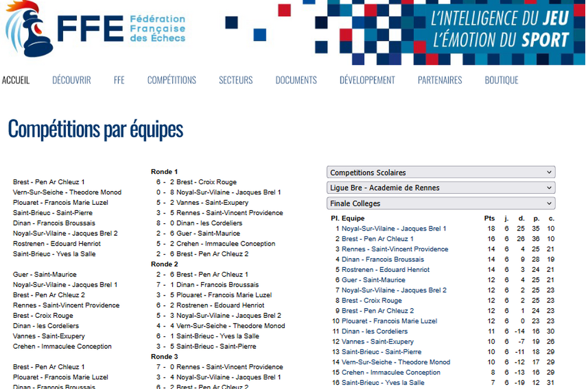Open Saint-Brieuc - Yves la Salle ranking entry
Viewport: 588px width, 389px height.
pos(383,383)
